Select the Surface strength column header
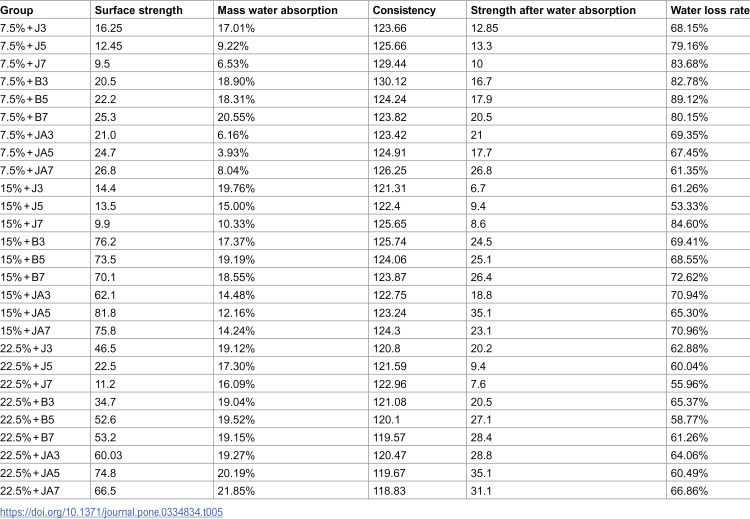This screenshot has width=750, height=519. (x=139, y=10)
